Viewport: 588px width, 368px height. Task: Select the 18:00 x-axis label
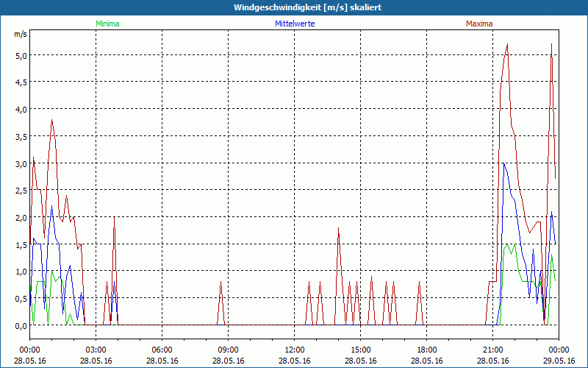[x=426, y=350]
